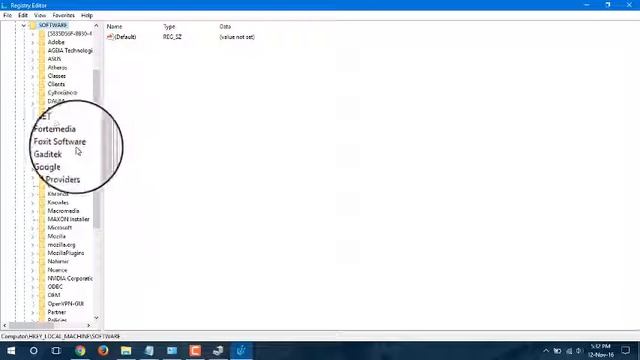Select the (Default) value name
This screenshot has height=360, width=640.
125,37
